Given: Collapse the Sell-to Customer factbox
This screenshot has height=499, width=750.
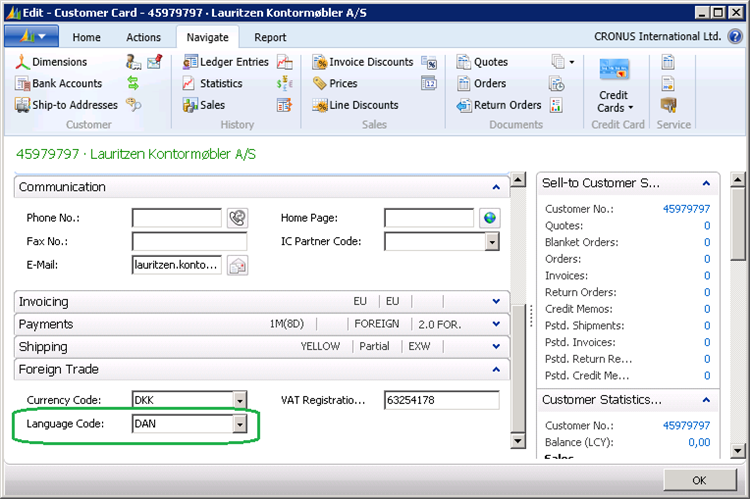Looking at the screenshot, I should point(706,183).
